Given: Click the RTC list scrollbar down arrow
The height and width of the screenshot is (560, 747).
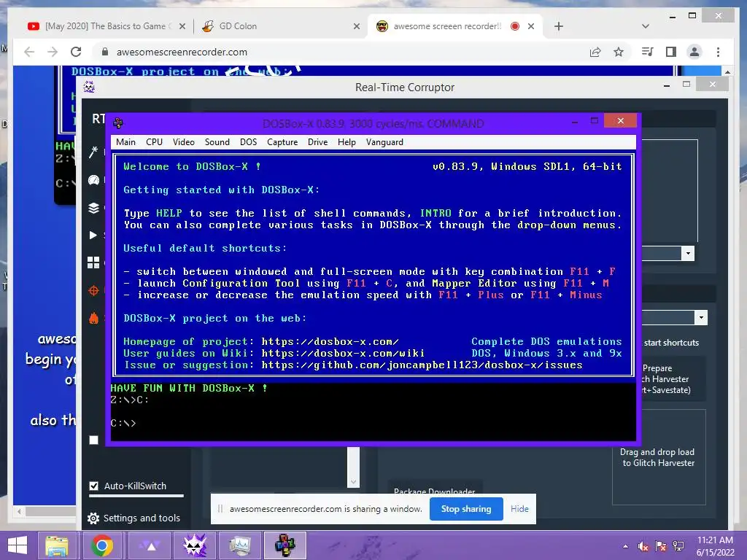Looking at the screenshot, I should click(353, 482).
